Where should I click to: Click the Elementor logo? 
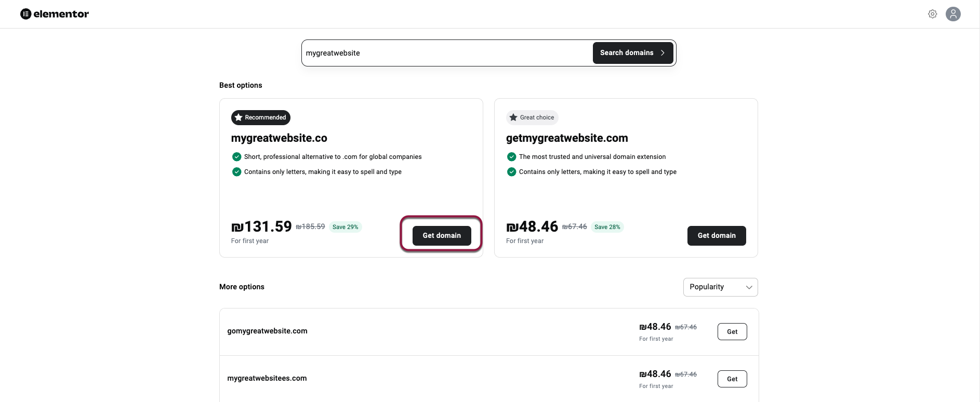55,14
